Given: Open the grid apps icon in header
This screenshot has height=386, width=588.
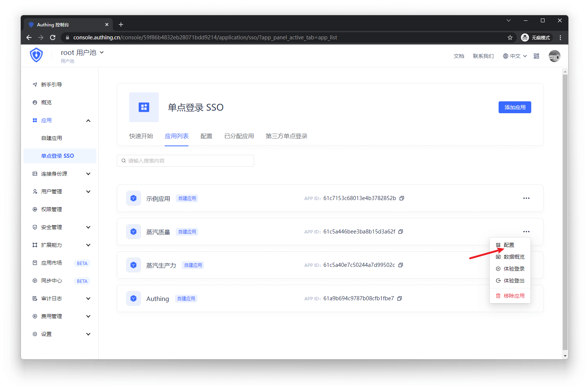Looking at the screenshot, I should tap(536, 56).
